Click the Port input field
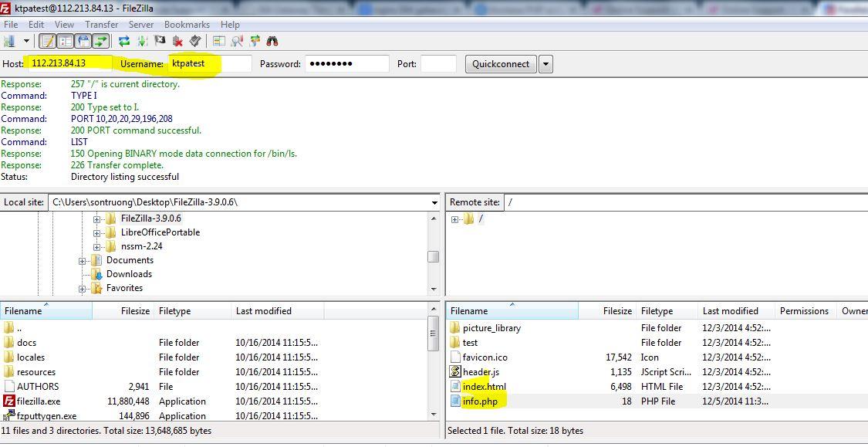Image resolution: width=868 pixels, height=447 pixels. pyautogui.click(x=438, y=64)
